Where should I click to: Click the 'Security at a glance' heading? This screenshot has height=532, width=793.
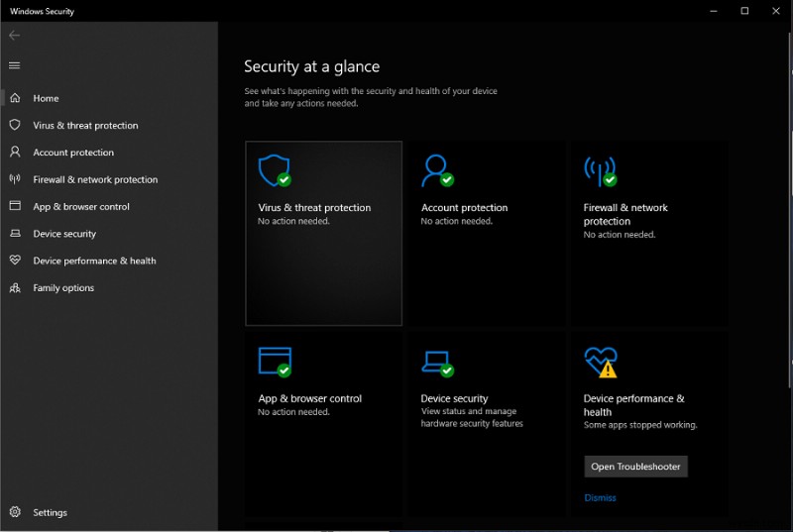(x=311, y=66)
